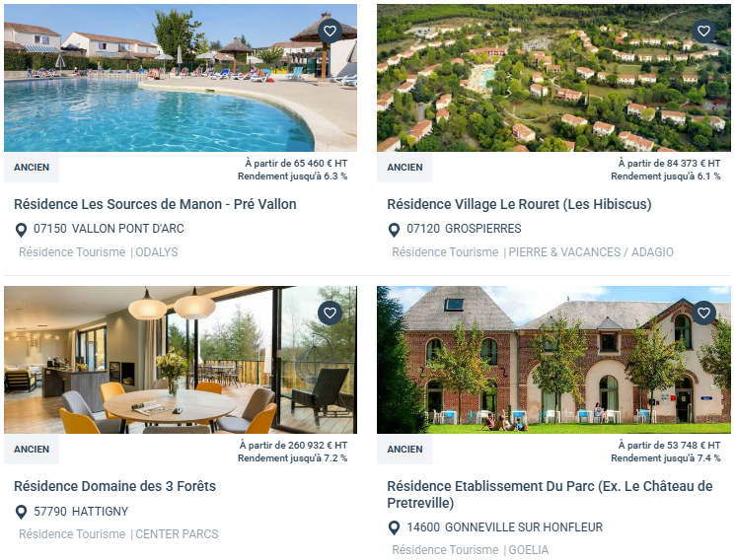The height and width of the screenshot is (560, 735).
Task: Open Résidence Domaine des 3 Forêts title
Action: pyautogui.click(x=114, y=486)
